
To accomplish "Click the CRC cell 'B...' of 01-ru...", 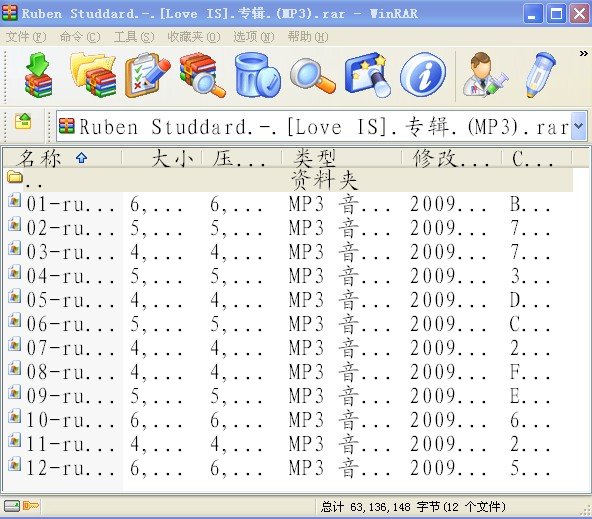I will (530, 204).
